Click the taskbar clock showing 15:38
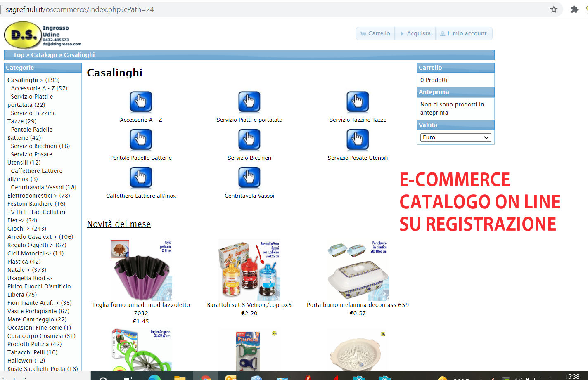This screenshot has height=380, width=588. click(x=572, y=376)
